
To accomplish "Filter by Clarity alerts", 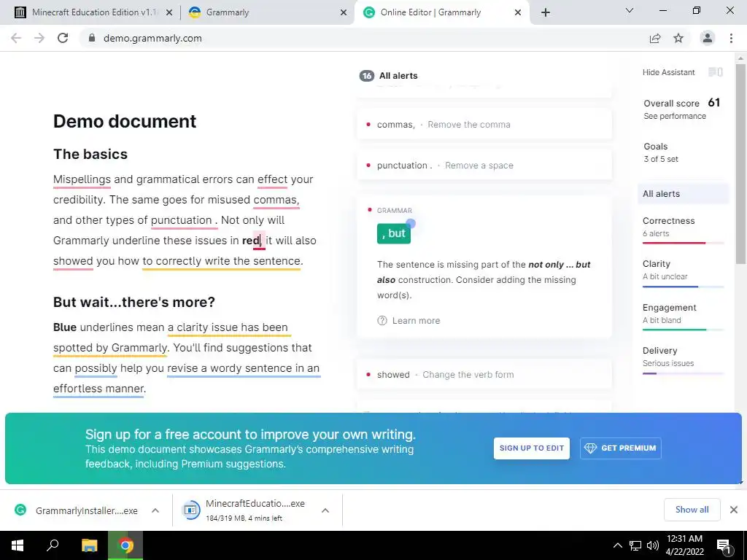I will click(683, 273).
